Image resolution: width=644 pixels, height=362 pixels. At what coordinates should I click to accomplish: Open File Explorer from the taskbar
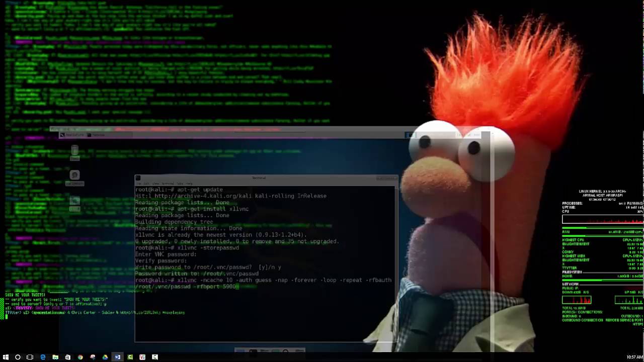click(55, 357)
